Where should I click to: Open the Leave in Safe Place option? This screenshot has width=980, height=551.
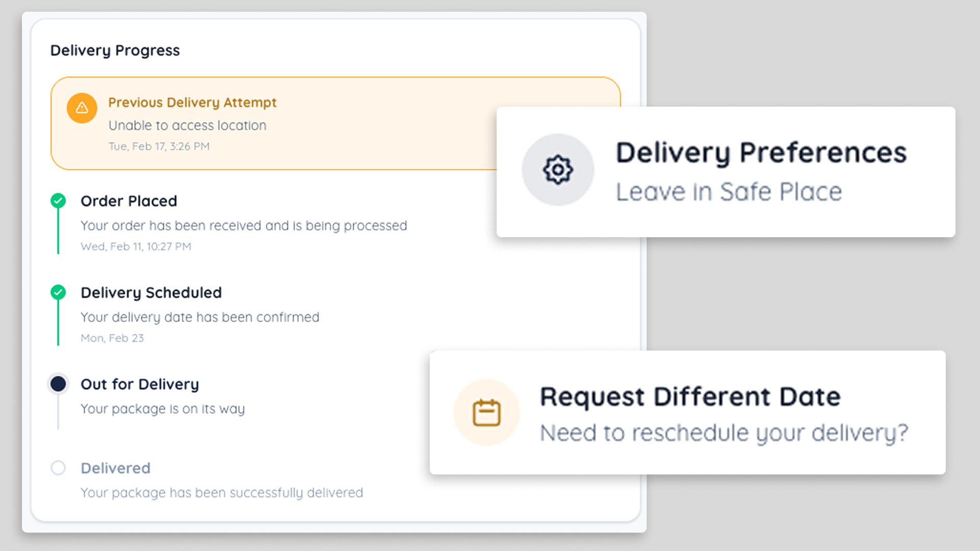[x=729, y=192]
